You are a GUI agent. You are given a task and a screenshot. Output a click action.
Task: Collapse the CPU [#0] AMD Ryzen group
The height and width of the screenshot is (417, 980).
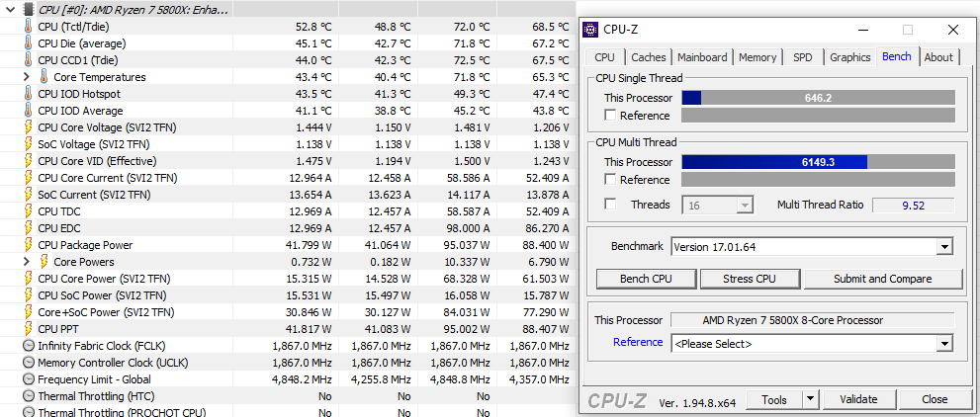(10, 9)
